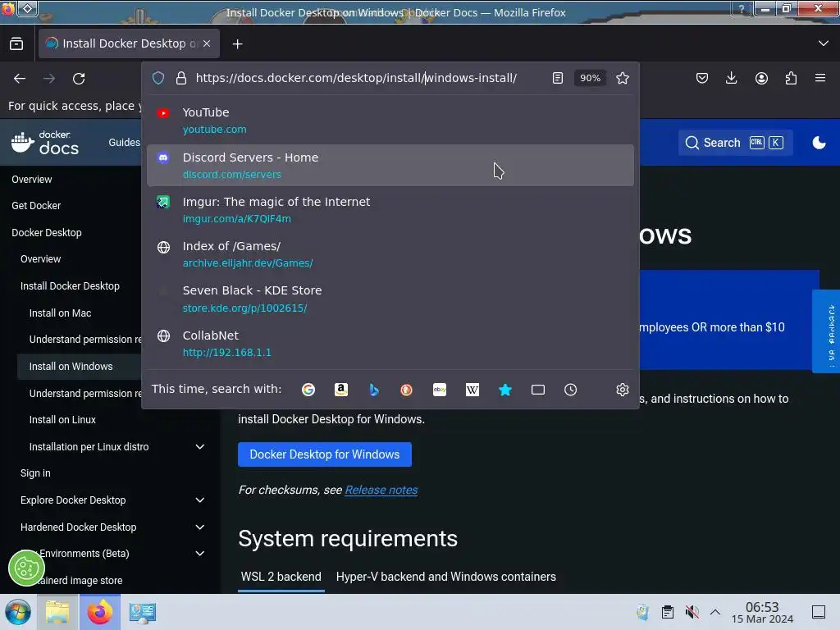Show hidden system tray icons arrow
Image resolution: width=840 pixels, height=630 pixels.
[x=715, y=612]
